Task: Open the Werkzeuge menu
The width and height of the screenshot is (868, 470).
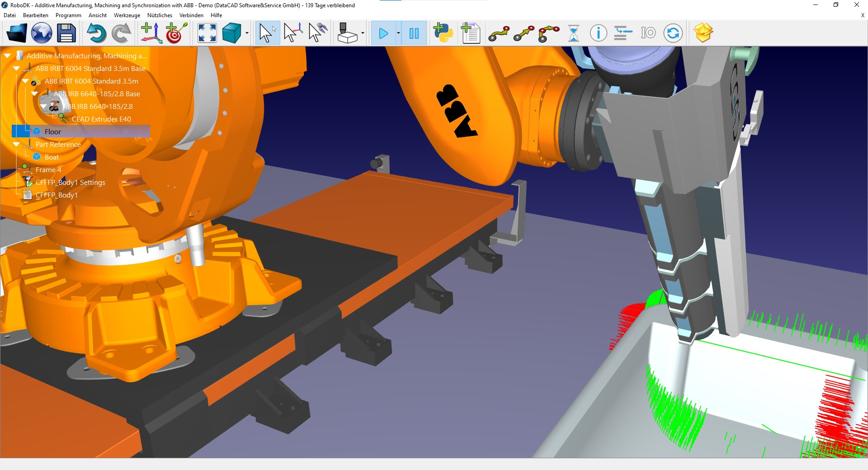Action: pyautogui.click(x=127, y=15)
